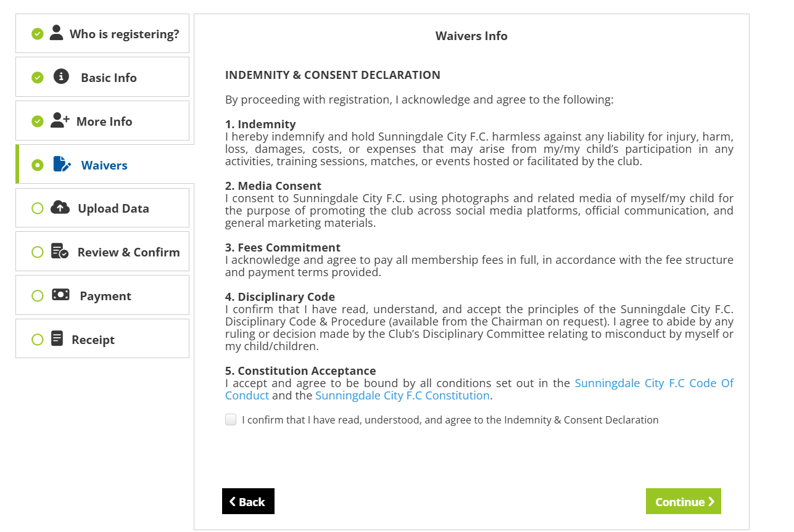Click the cloud upload icon for Upload Data
This screenshot has width=794, height=532.
60,207
